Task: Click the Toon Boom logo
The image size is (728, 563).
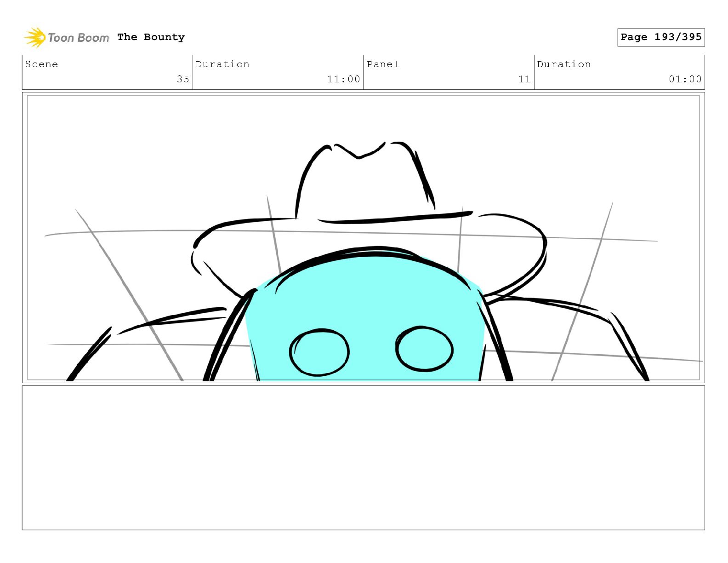Action: click(67, 37)
